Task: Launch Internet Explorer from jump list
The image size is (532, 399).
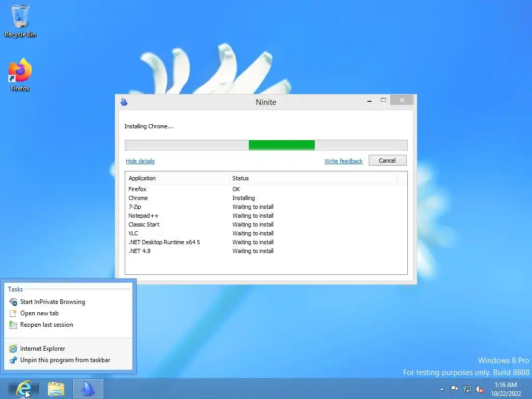Action: 68,349
